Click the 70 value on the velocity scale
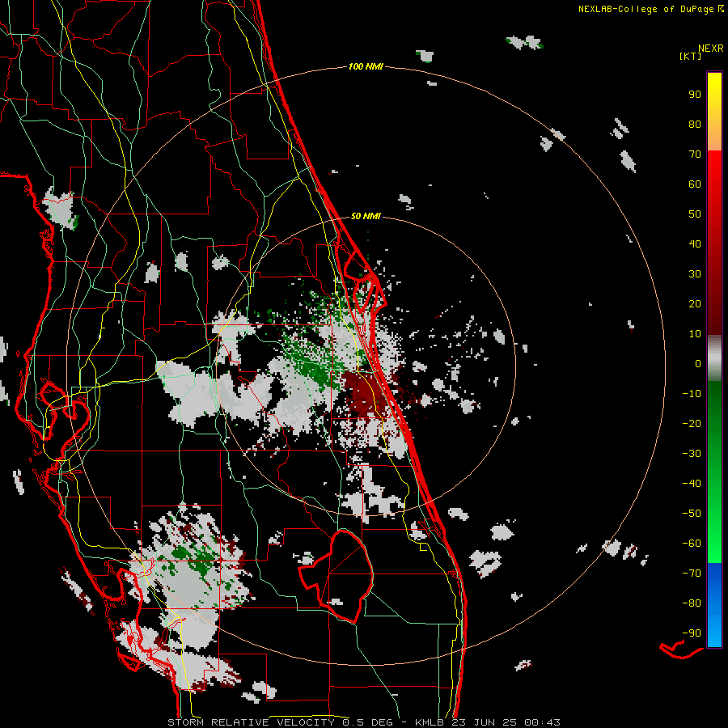Screen dimensions: 728x728 click(x=695, y=154)
